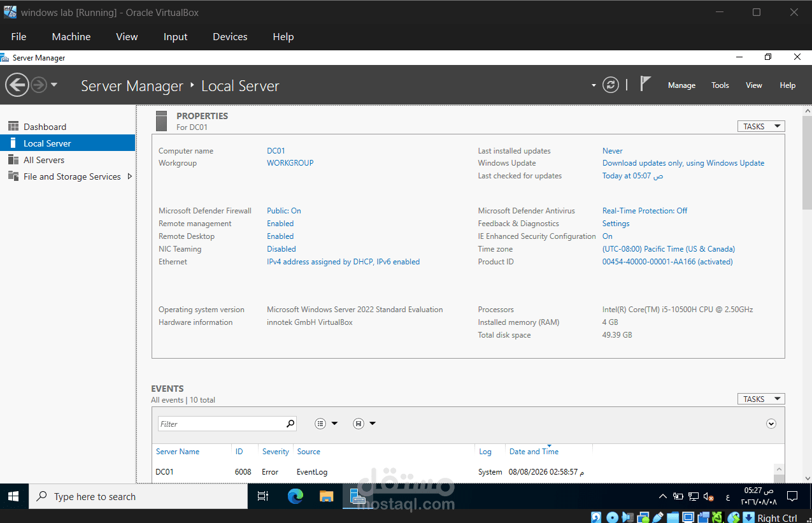Sort events by ID column
This screenshot has width=812, height=523.
click(x=239, y=452)
